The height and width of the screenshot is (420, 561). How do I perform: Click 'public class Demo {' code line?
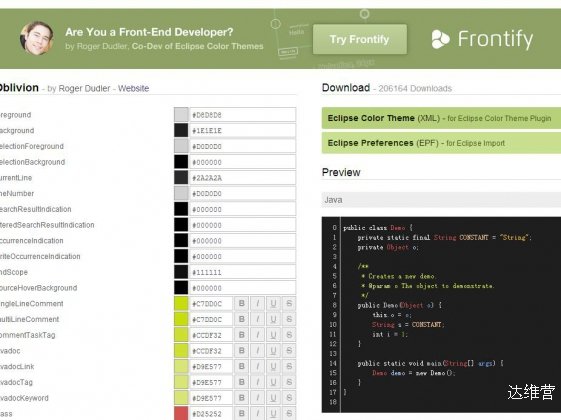378,228
